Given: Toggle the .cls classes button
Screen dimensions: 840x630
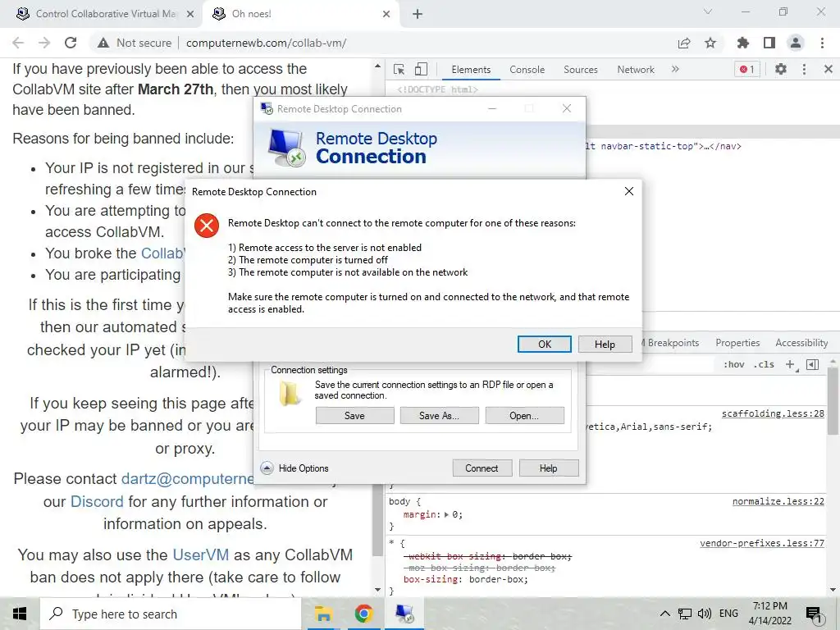Looking at the screenshot, I should pos(764,364).
